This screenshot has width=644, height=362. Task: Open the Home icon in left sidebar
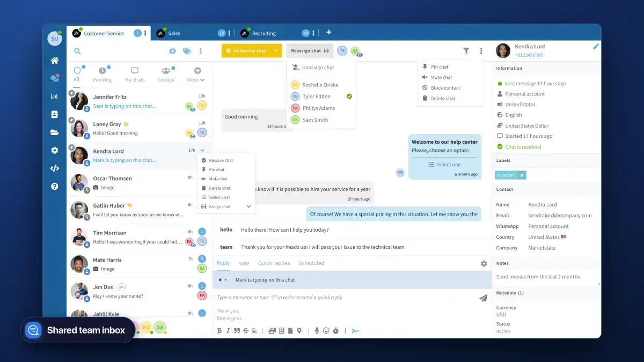click(54, 61)
